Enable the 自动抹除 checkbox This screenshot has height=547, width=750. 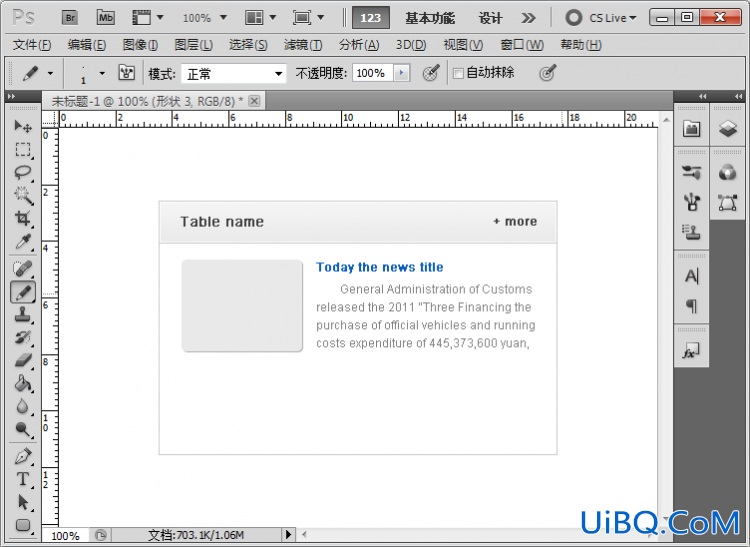[x=458, y=73]
